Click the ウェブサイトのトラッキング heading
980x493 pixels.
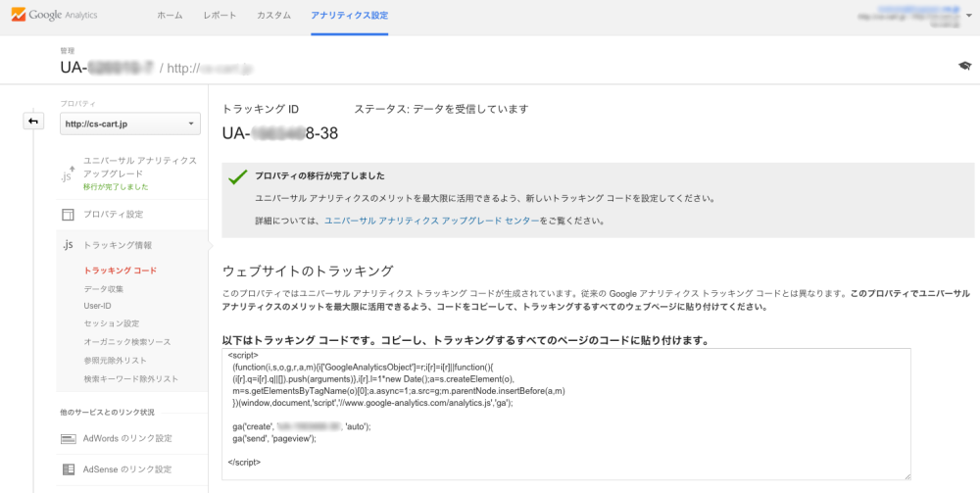click(308, 271)
